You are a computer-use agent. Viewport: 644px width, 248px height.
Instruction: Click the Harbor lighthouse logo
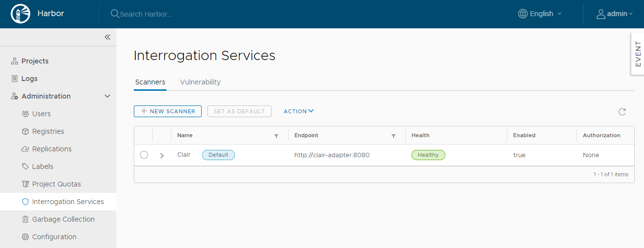[20, 14]
